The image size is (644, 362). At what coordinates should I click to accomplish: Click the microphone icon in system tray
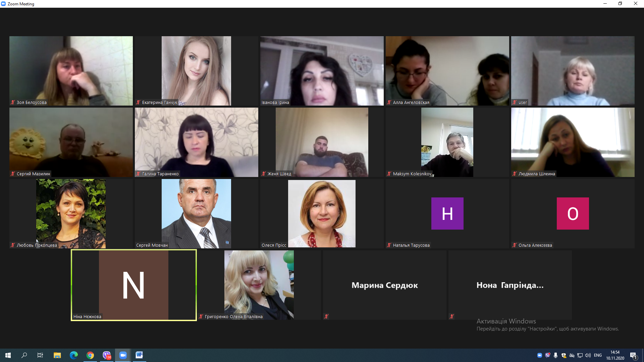555,355
